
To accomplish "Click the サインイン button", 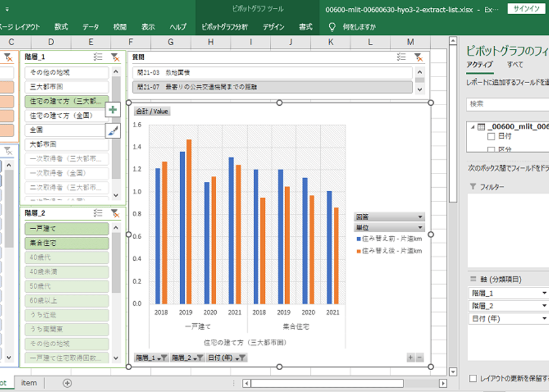I will point(526,9).
